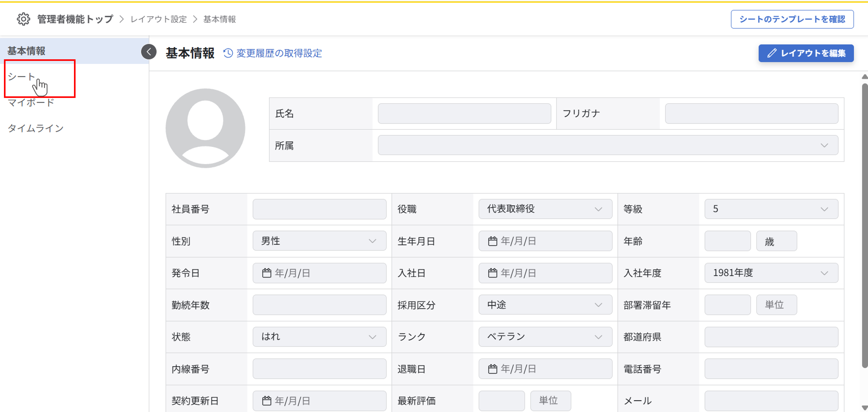The image size is (868, 412).
Task: Click the 部署滞留年 number input field
Action: 728,305
